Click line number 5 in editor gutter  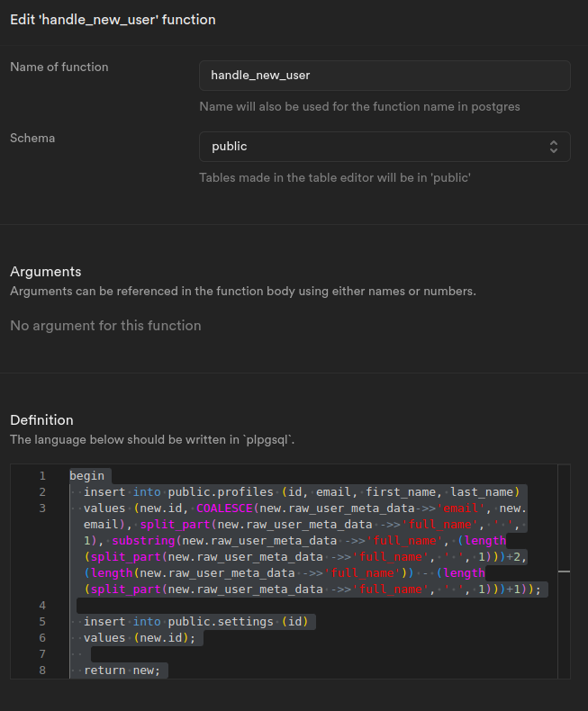42,622
